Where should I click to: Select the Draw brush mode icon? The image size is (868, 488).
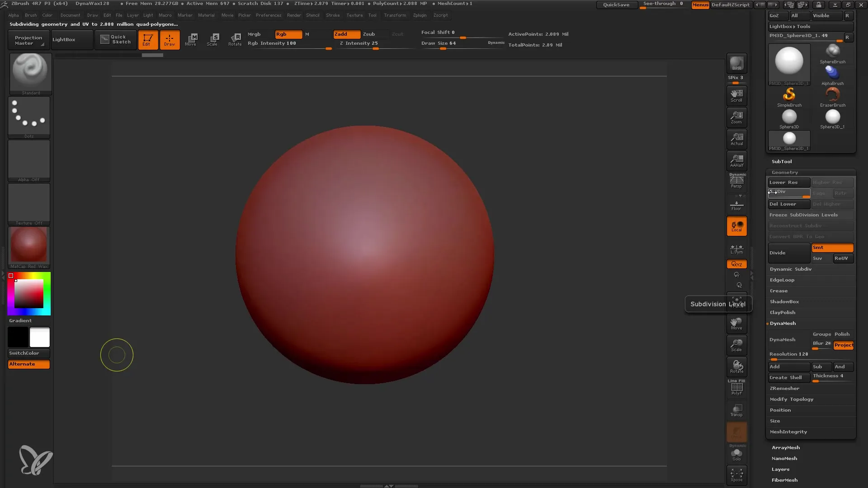pos(170,39)
